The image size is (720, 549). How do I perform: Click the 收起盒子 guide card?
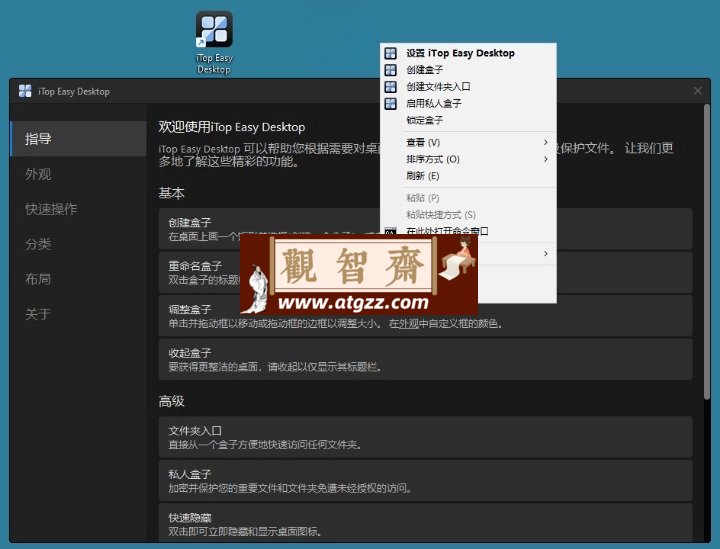(x=425, y=359)
